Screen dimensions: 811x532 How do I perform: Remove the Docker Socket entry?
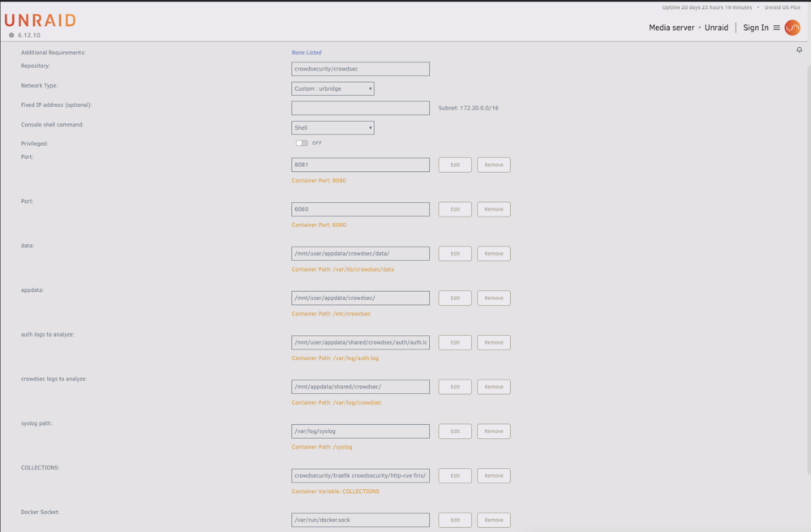pos(493,520)
